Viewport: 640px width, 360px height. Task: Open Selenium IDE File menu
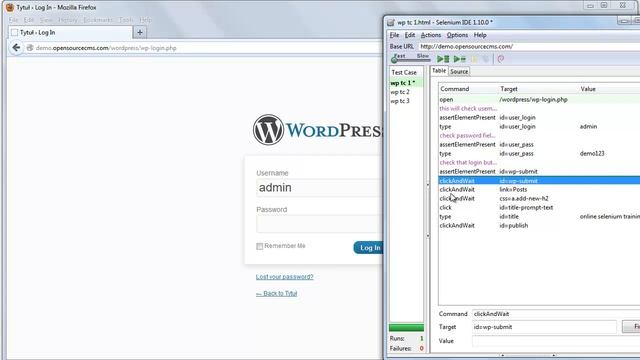click(394, 35)
